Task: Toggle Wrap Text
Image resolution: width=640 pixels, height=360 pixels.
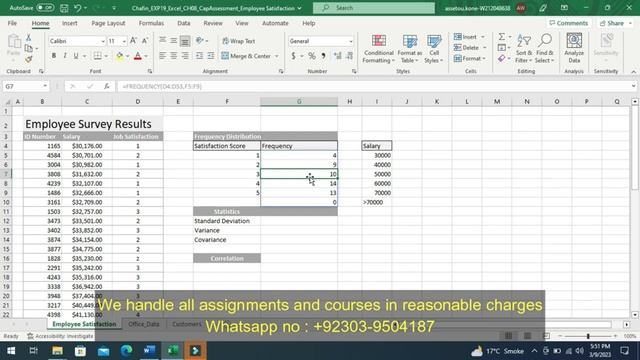Action: click(x=239, y=41)
